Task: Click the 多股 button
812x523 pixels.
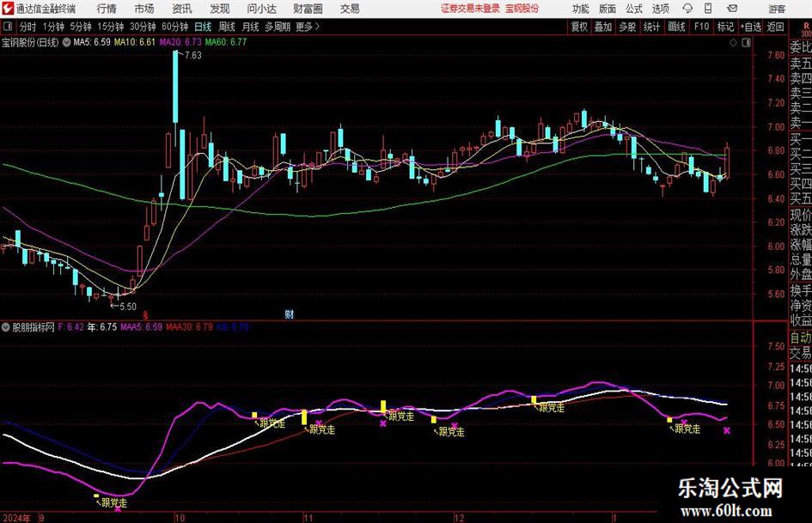Action: pos(627,27)
